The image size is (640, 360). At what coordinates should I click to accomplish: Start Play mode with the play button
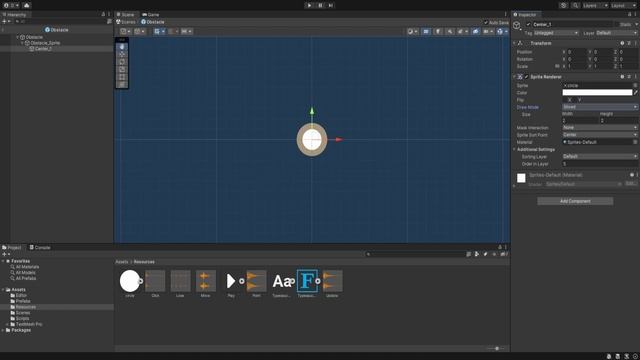pyautogui.click(x=309, y=5)
